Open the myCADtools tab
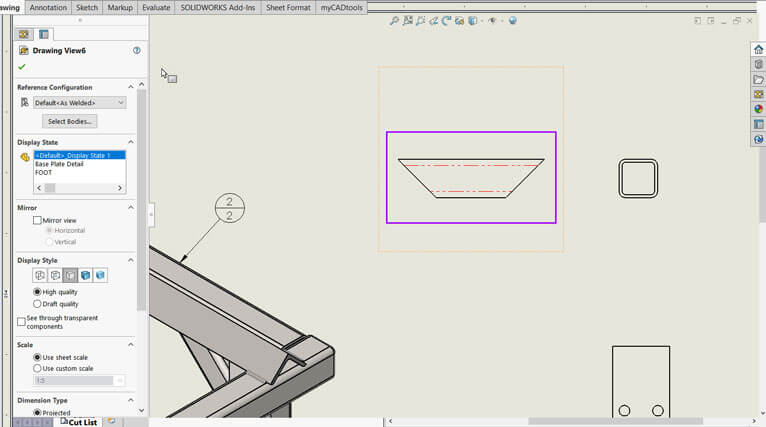 point(341,7)
